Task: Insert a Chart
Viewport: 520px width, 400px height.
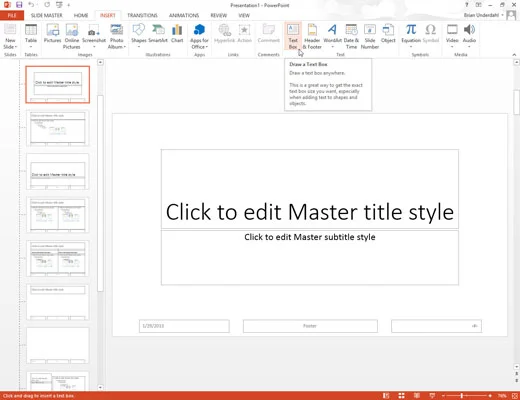Action: pyautogui.click(x=177, y=33)
